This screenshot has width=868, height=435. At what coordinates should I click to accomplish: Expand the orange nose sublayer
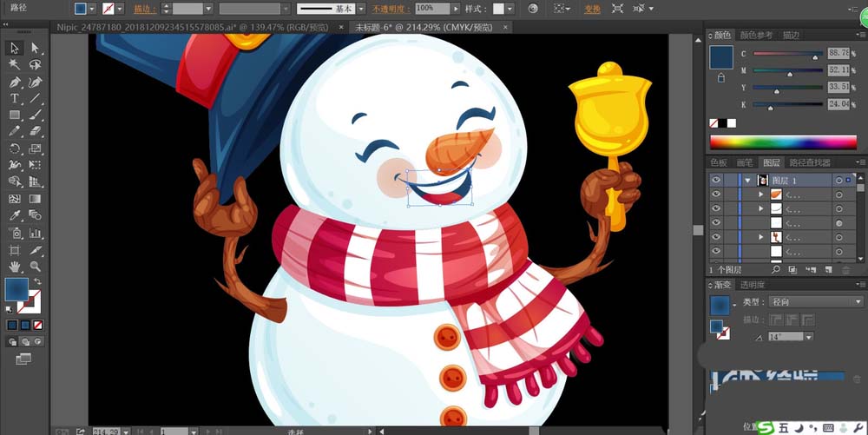pos(760,194)
